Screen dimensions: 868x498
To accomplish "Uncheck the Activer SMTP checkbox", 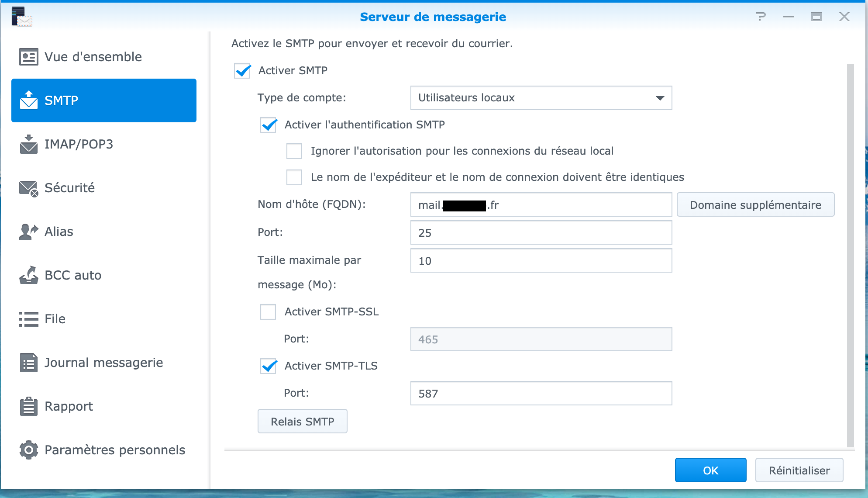I will point(242,71).
